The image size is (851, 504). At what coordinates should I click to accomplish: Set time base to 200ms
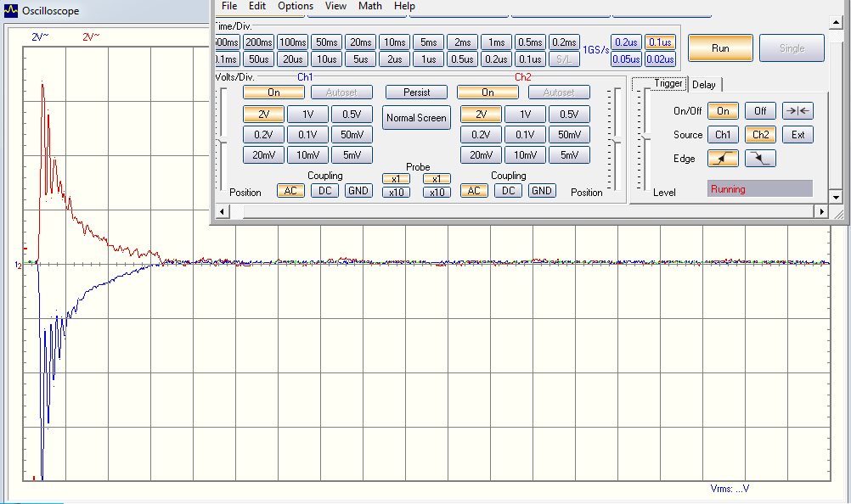click(x=258, y=42)
